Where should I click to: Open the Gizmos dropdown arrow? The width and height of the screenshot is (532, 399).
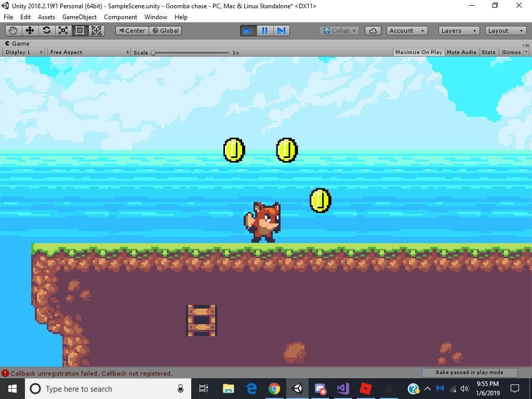tap(526, 52)
